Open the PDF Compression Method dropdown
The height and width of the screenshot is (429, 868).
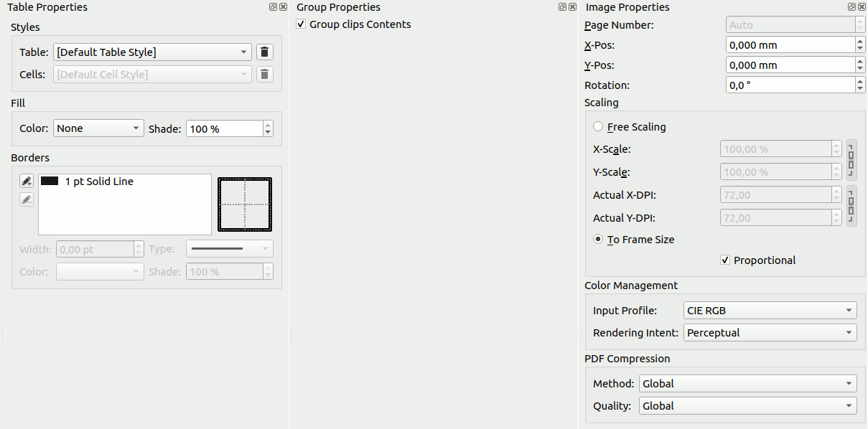pos(747,384)
